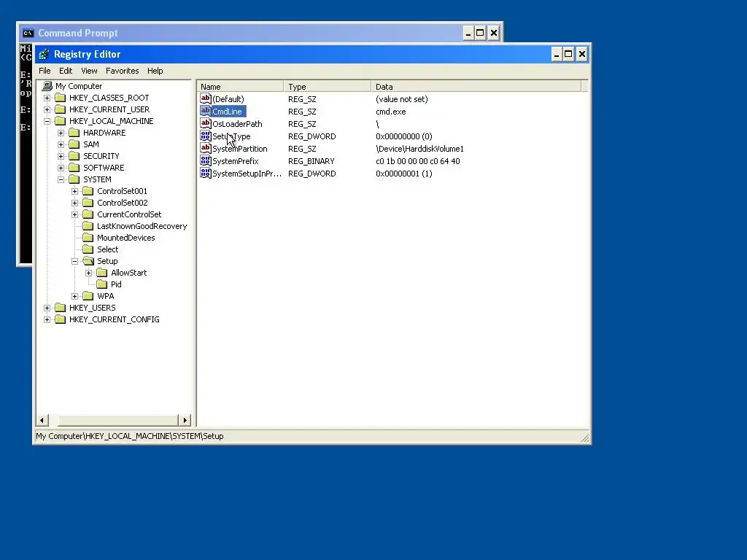Click the HKEY_CURRENT_USER folder icon
This screenshot has width=747, height=560.
click(x=60, y=109)
